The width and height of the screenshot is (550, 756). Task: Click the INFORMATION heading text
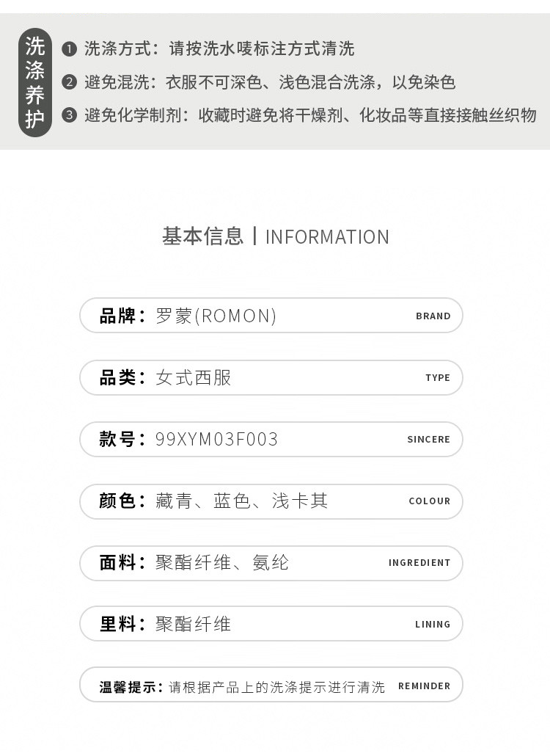coord(327,237)
